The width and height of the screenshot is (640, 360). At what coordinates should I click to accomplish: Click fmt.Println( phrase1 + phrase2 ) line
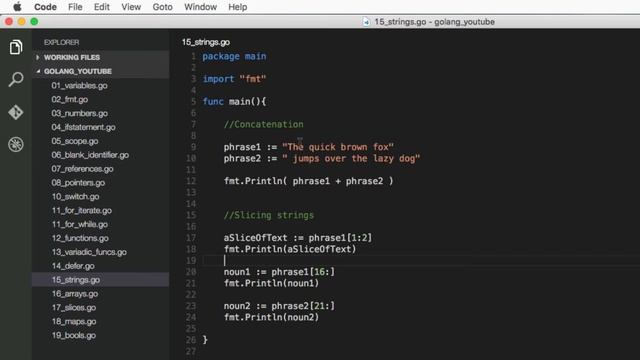tap(308, 181)
